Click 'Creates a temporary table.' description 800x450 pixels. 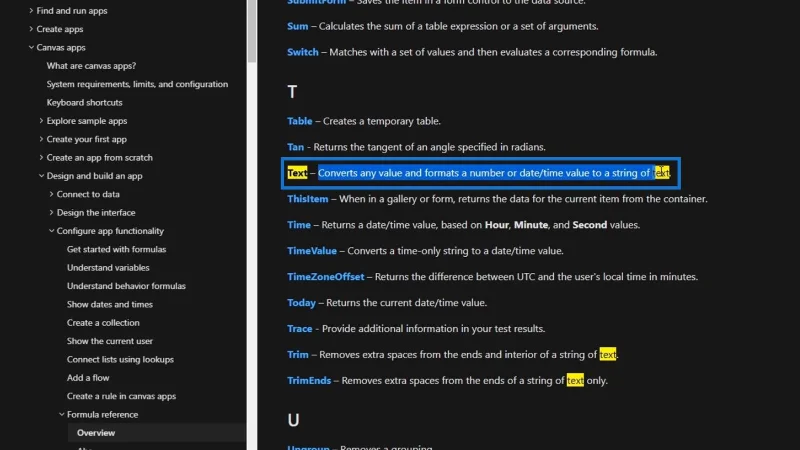coord(382,121)
